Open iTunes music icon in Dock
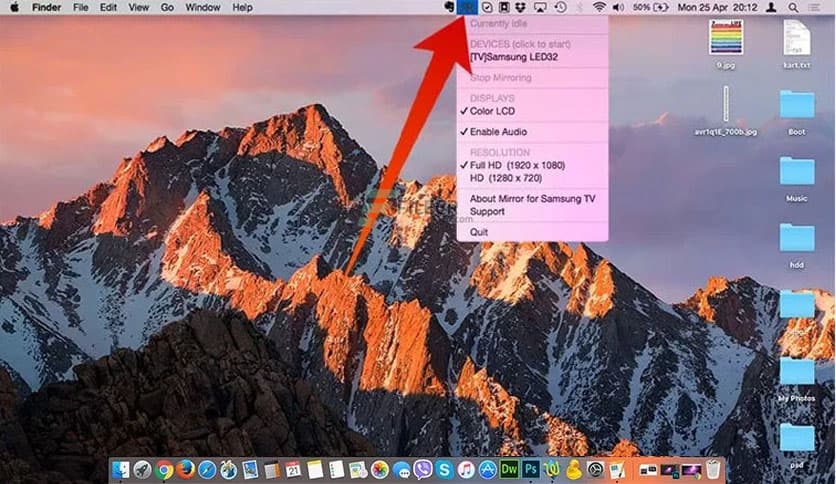836x484 pixels. click(x=466, y=470)
